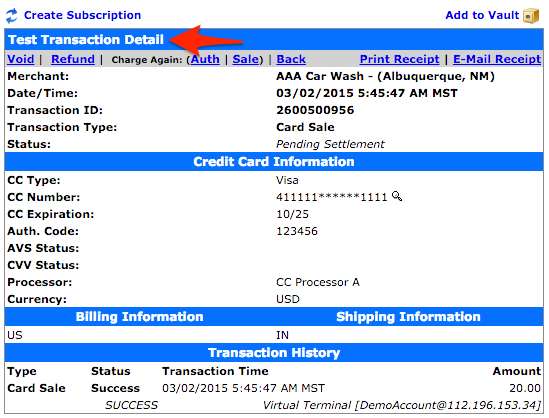
Task: Click the vault safe icon
Action: [531, 16]
